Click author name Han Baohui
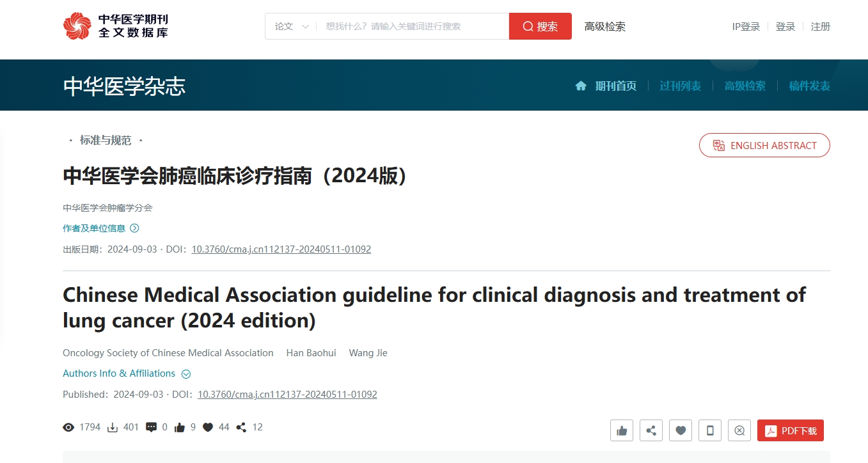Viewport: 868px width, 463px height. pyautogui.click(x=312, y=353)
